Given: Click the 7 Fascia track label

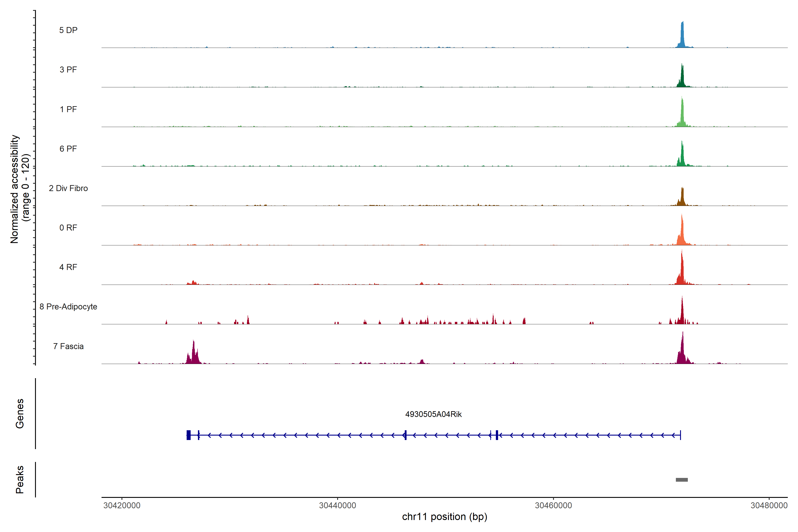Looking at the screenshot, I should point(68,346).
